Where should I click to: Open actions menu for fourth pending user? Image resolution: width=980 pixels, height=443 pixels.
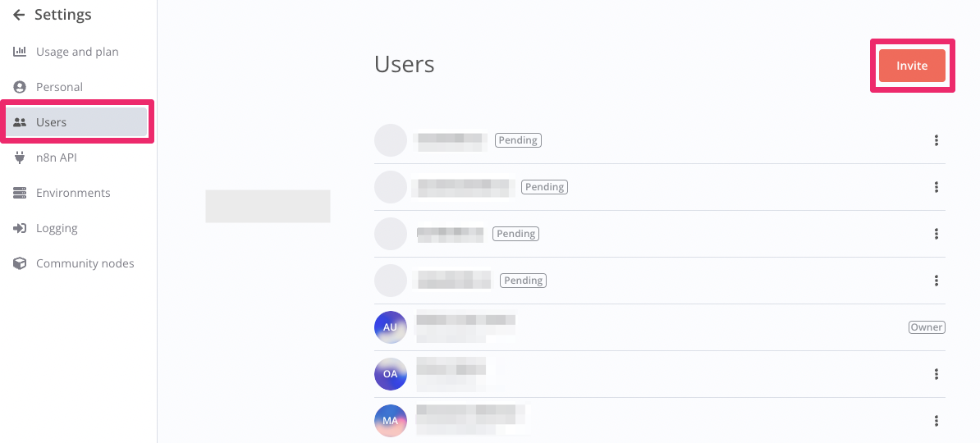936,281
